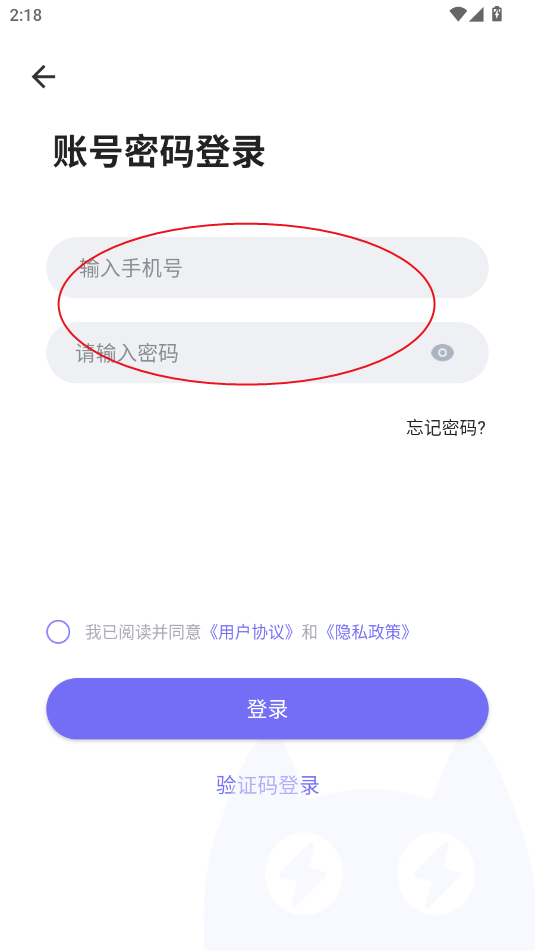Tap the purple 登录 button
The height and width of the screenshot is (951, 535).
pyautogui.click(x=268, y=708)
